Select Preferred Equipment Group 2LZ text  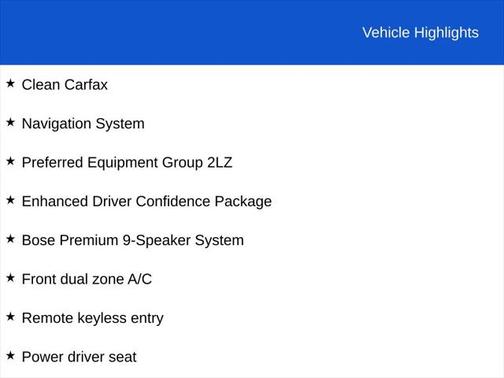tap(127, 163)
